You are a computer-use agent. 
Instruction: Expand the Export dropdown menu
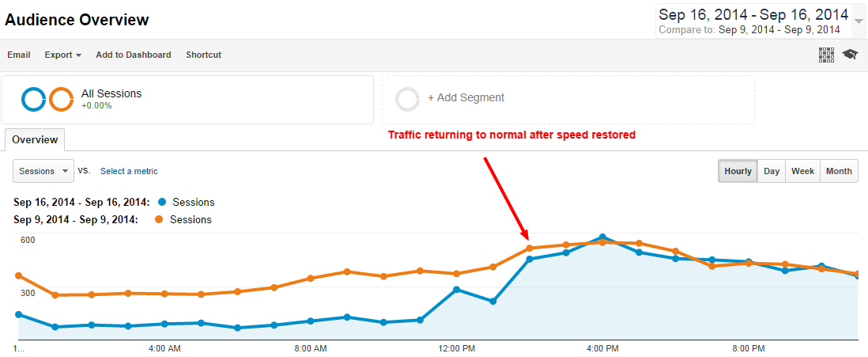coord(63,55)
